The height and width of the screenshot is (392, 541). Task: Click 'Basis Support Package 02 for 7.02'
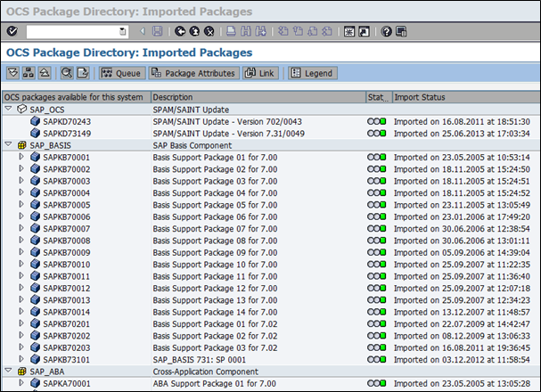pyautogui.click(x=215, y=336)
